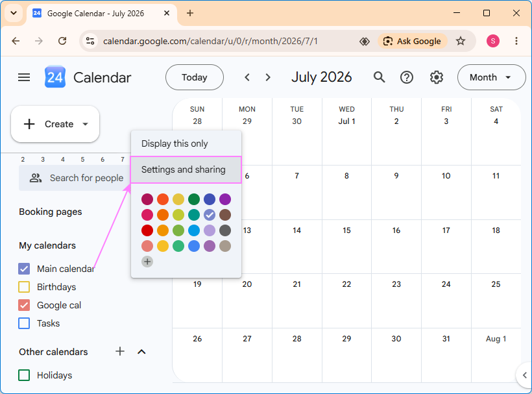
Task: Go to previous month arrow
Action: (247, 77)
